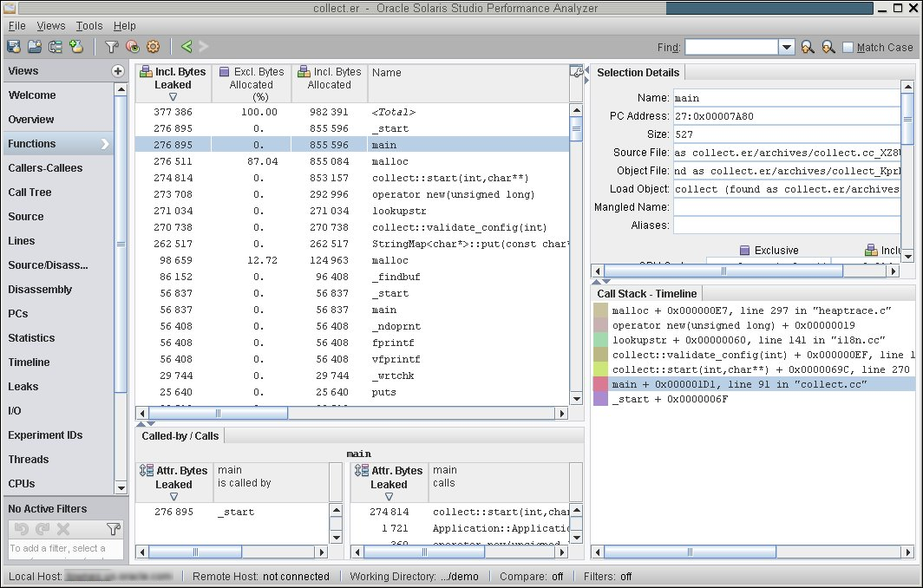923x588 pixels.
Task: Click sort triangle under Incl. Bytes Leaked
Action: pos(173,96)
